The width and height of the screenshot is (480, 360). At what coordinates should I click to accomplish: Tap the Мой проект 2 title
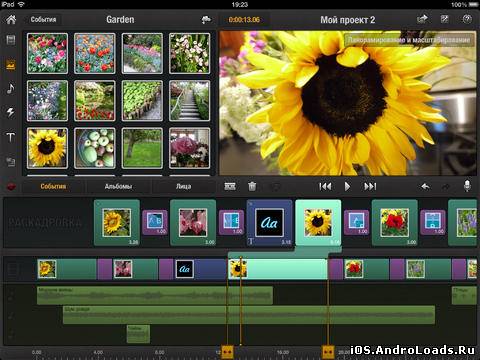pyautogui.click(x=348, y=20)
